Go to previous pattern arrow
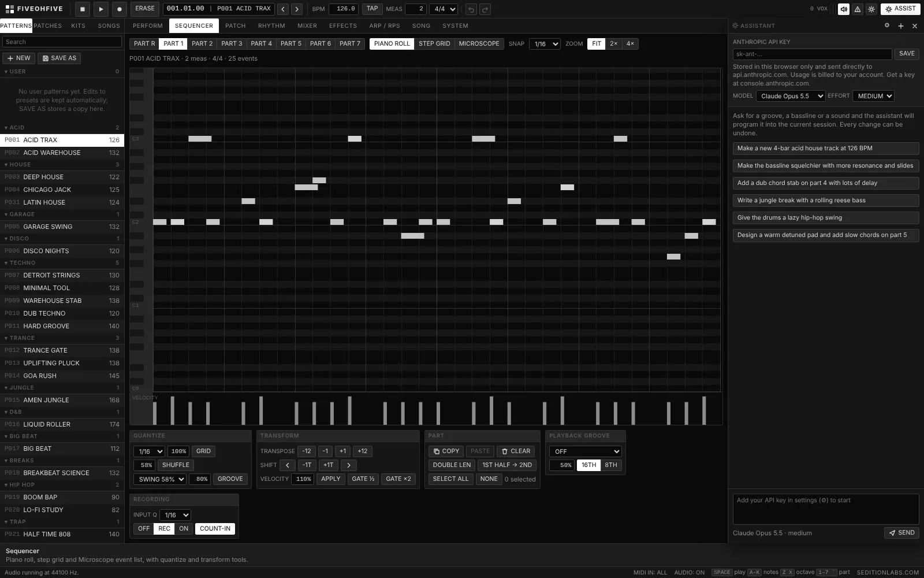The image size is (924, 578). [283, 9]
